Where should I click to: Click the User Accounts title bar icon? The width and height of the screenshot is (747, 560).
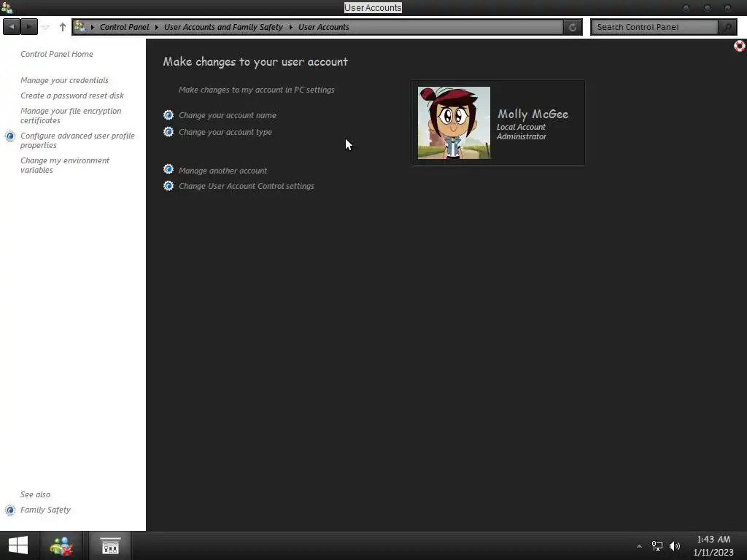click(7, 7)
